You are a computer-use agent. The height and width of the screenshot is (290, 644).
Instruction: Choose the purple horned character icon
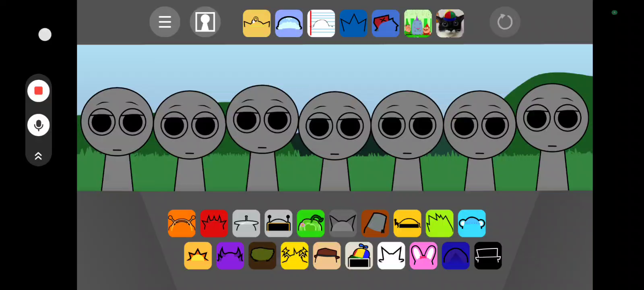pyautogui.click(x=230, y=256)
